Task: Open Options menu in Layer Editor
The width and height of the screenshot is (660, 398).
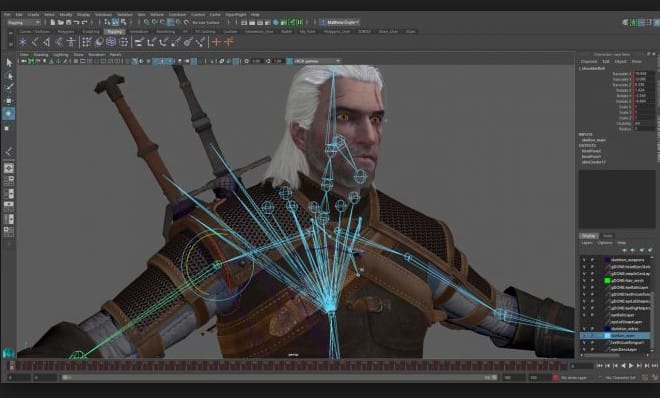Action: point(604,243)
